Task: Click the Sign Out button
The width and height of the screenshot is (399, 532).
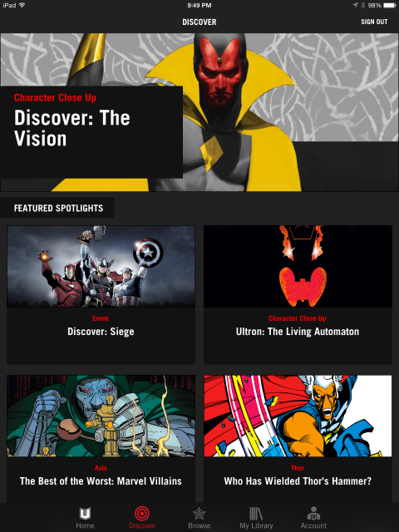Action: 374,22
